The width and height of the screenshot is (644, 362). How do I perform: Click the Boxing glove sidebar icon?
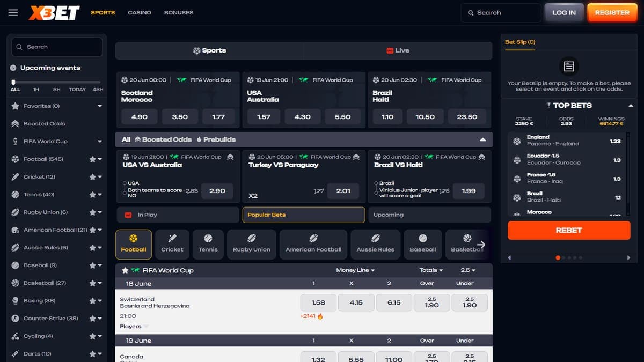click(15, 300)
